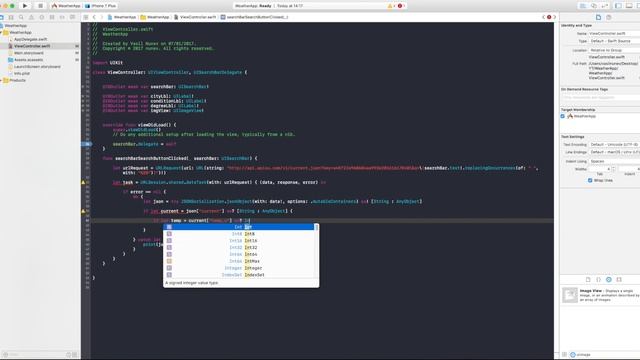Viewport: 640px width, 360px height.
Task: Toggle the debug area visibility
Action: tap(629, 6)
